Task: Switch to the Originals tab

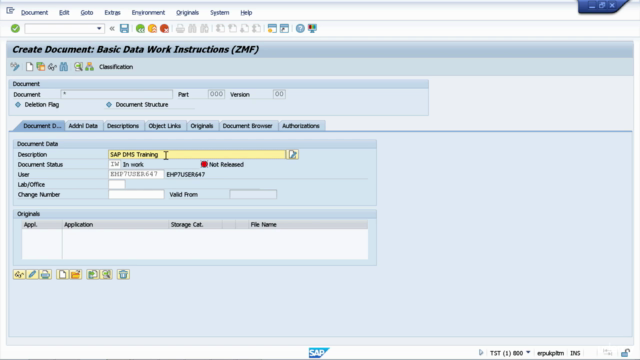Action: click(202, 126)
